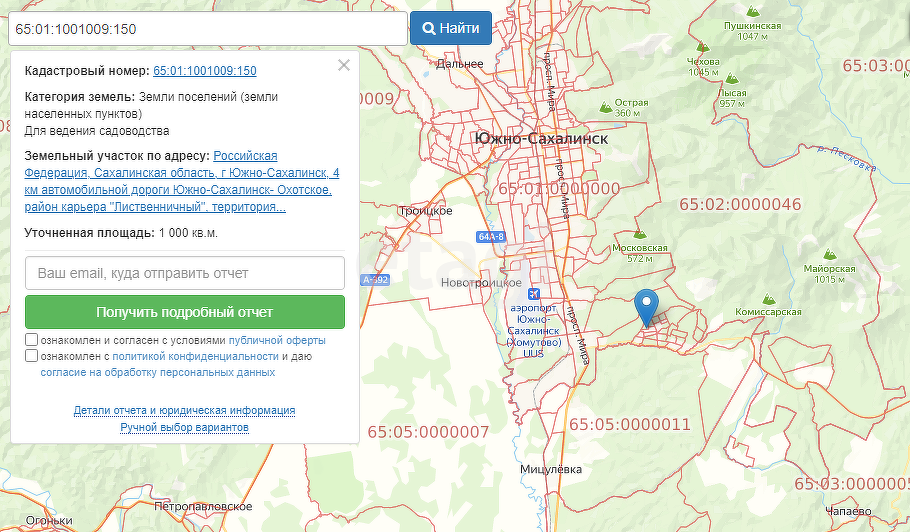This screenshot has width=910, height=532.
Task: Accept the public offer terms checkbox
Action: [32, 340]
